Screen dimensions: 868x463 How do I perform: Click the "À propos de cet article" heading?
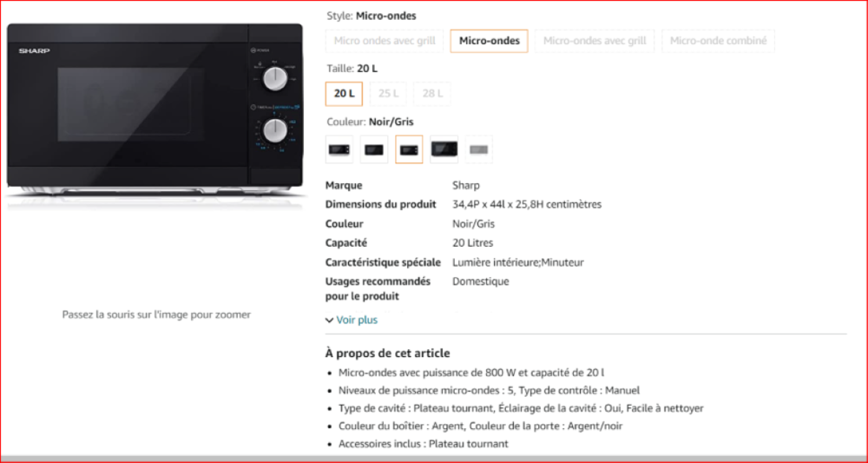(x=387, y=354)
